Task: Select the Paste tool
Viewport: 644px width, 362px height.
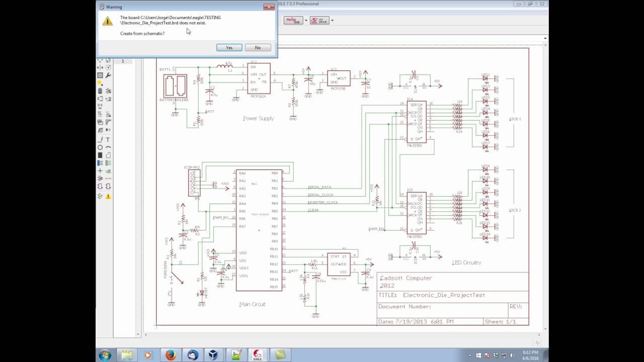Action: point(100,82)
